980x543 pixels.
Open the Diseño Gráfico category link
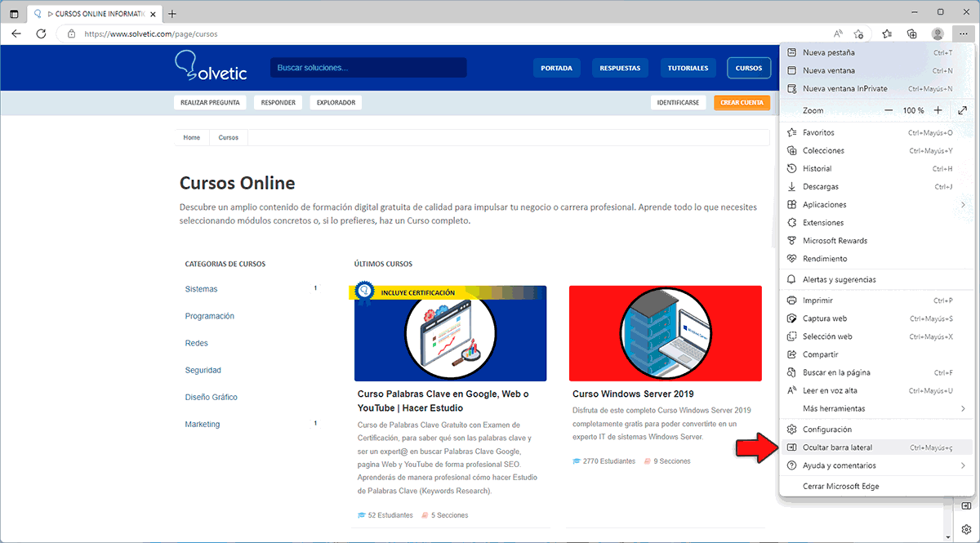tap(212, 397)
